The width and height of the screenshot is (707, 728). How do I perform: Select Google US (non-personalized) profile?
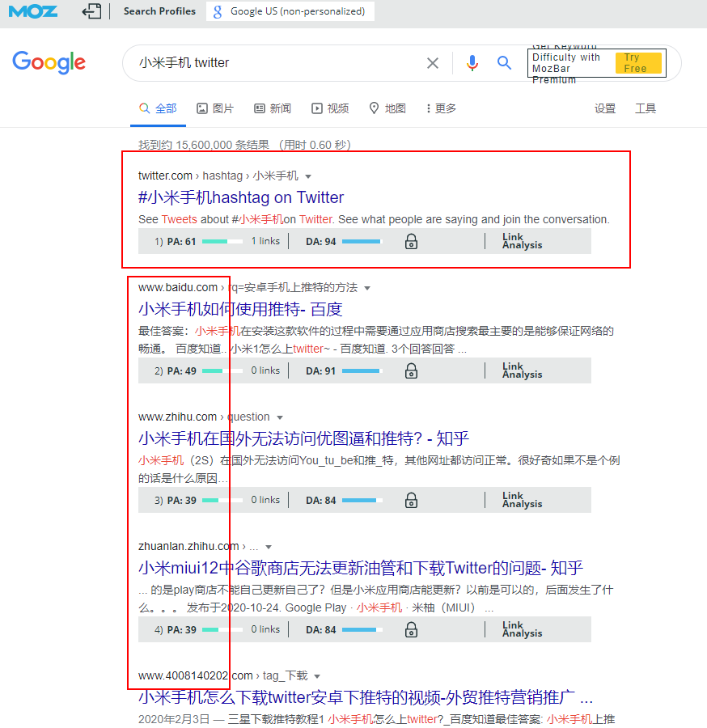[290, 11]
